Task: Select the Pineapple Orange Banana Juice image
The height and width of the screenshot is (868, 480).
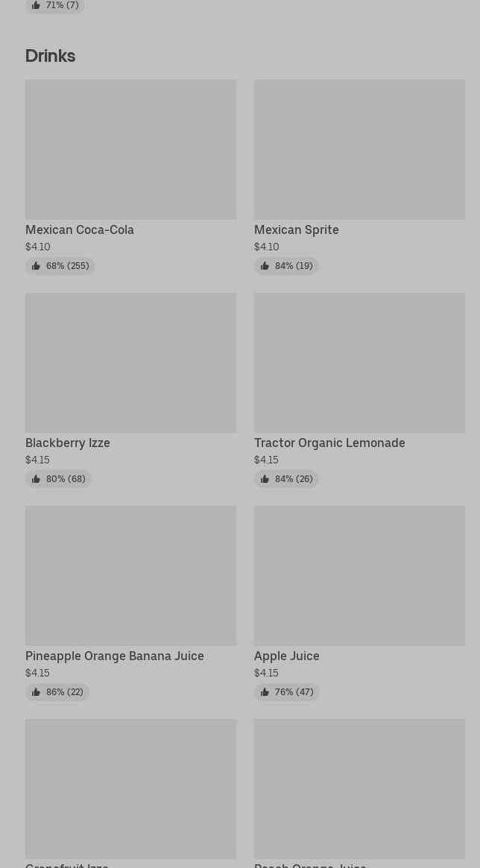Action: pos(130,575)
